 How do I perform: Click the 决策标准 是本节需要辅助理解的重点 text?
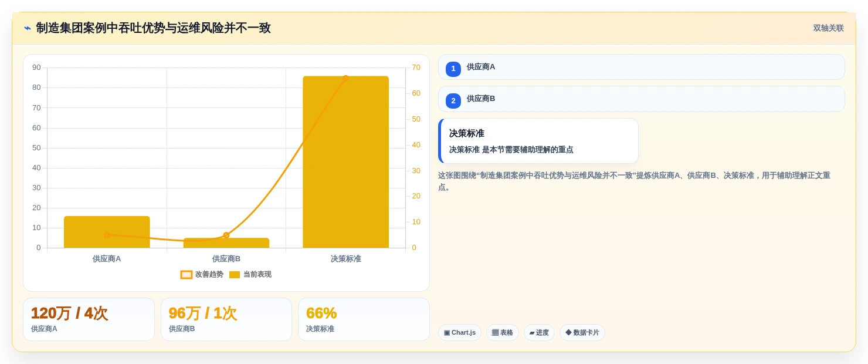click(511, 150)
